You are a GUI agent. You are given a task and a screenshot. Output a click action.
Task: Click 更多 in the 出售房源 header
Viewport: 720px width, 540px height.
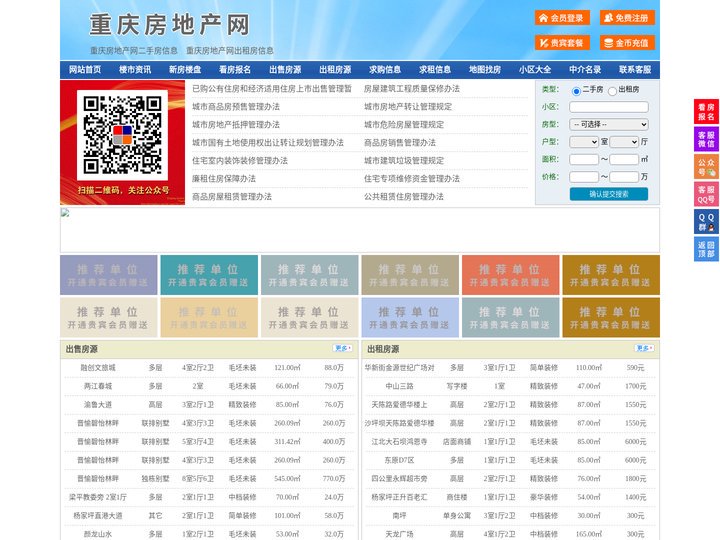point(343,349)
